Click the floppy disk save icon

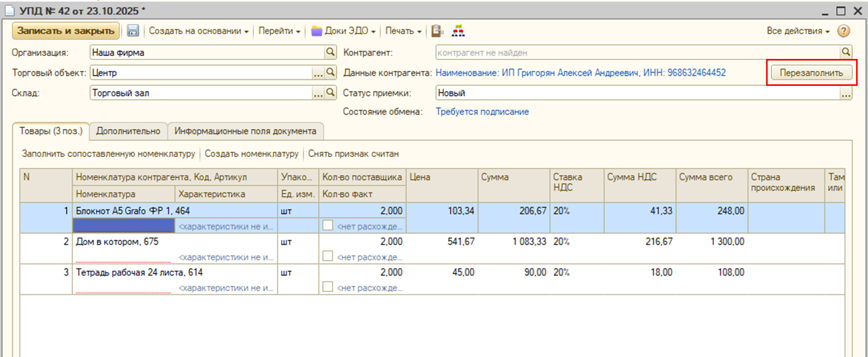(x=133, y=31)
